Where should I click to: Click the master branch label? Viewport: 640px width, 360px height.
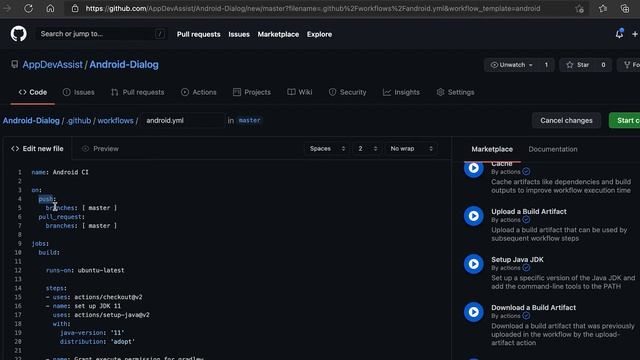coord(249,120)
